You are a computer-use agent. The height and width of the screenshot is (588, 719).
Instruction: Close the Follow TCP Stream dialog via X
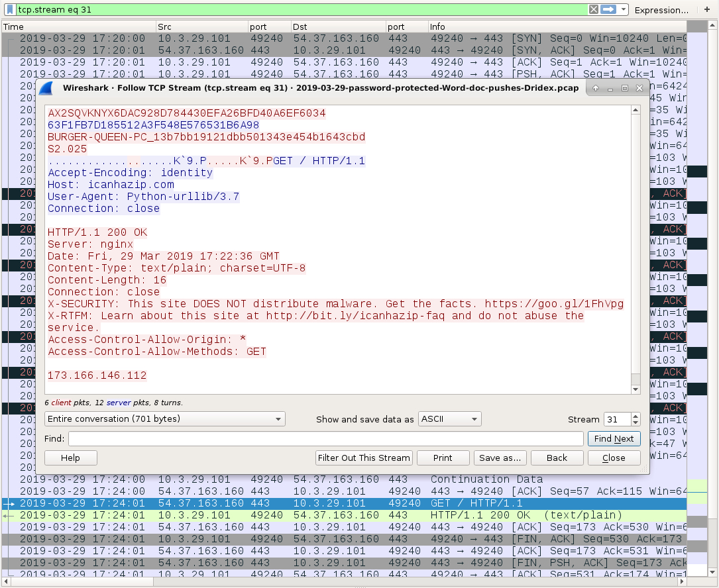(x=639, y=88)
